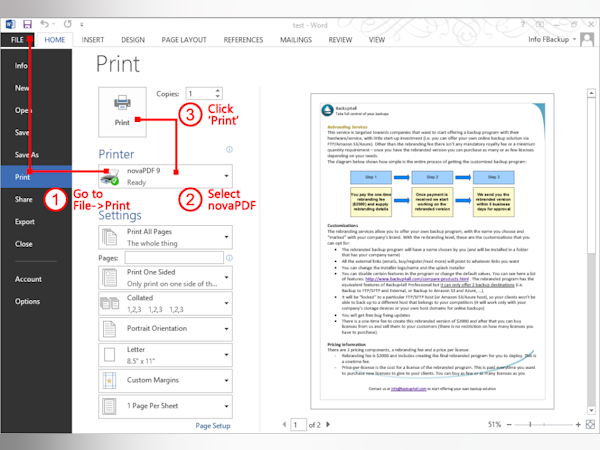The image size is (600, 450).
Task: Switch to the INSERT ribbon tab
Action: tap(93, 40)
